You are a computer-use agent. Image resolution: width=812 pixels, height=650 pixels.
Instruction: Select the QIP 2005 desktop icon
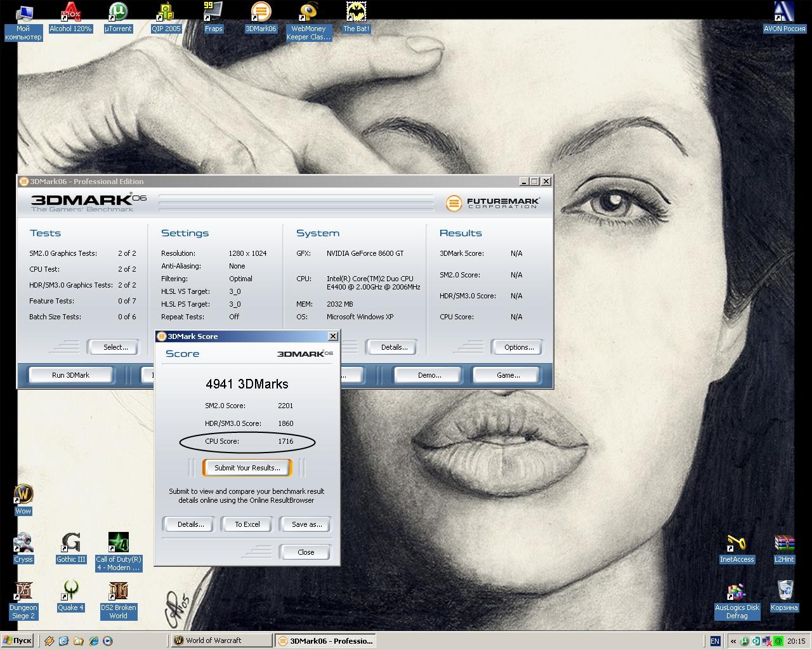[166, 18]
